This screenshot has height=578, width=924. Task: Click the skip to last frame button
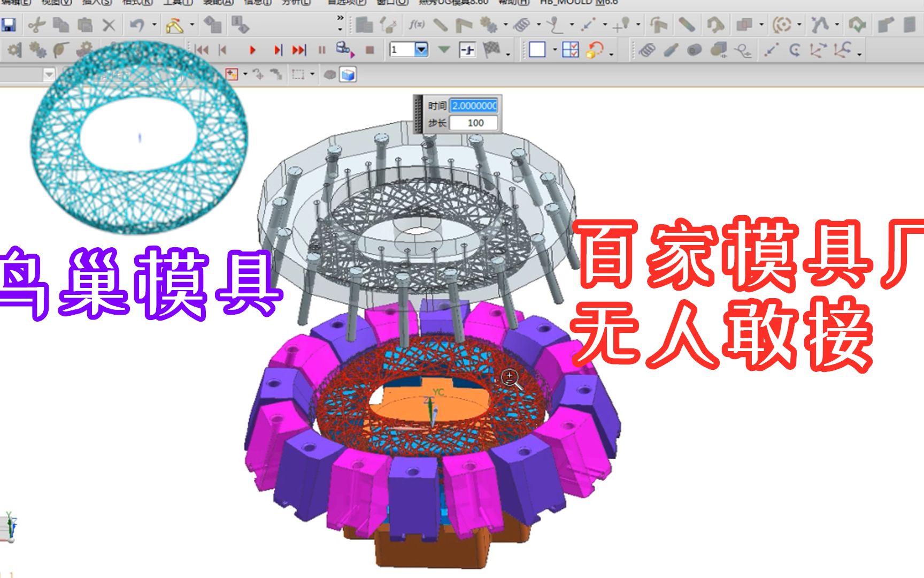[x=301, y=49]
